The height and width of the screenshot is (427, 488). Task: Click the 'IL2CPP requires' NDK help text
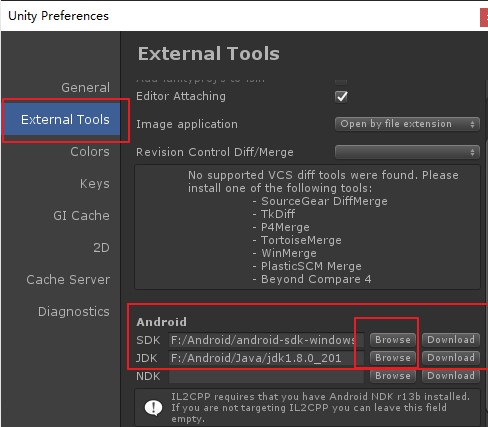tap(320, 407)
